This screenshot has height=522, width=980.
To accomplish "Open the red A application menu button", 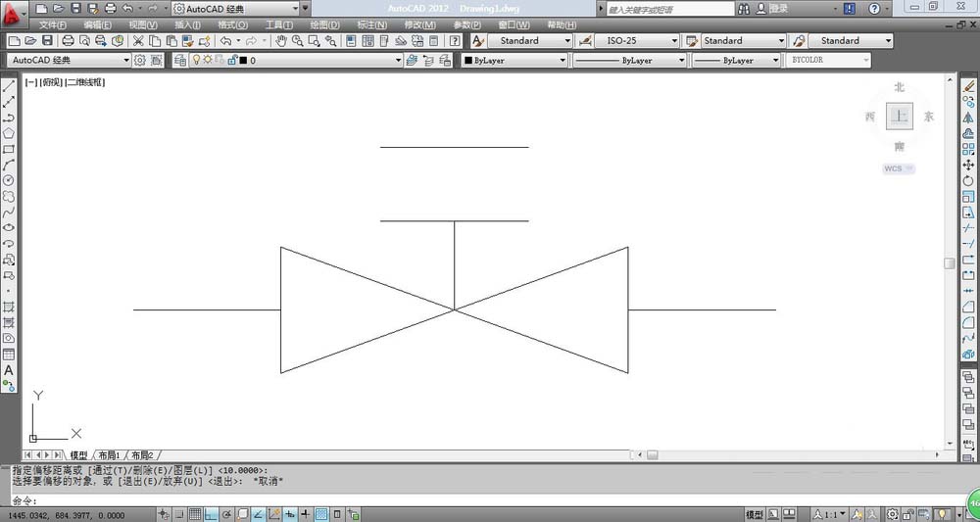I will click(14, 13).
